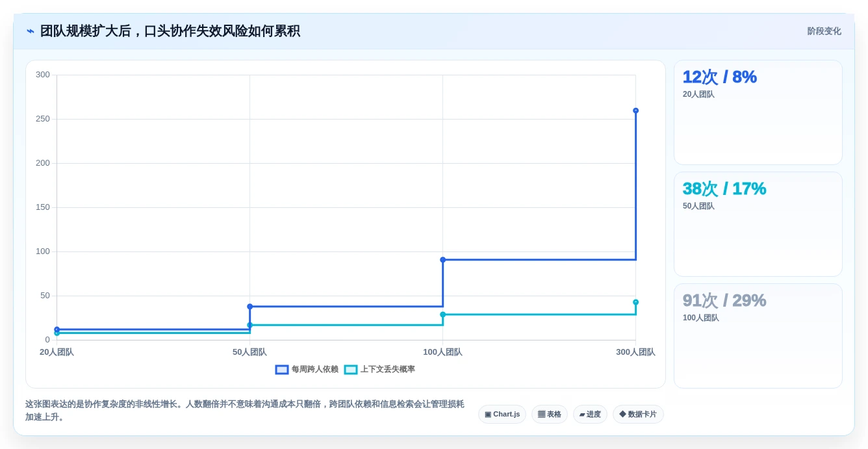Open the 12次 / 8% data card
This screenshot has height=449, width=868.
758,112
